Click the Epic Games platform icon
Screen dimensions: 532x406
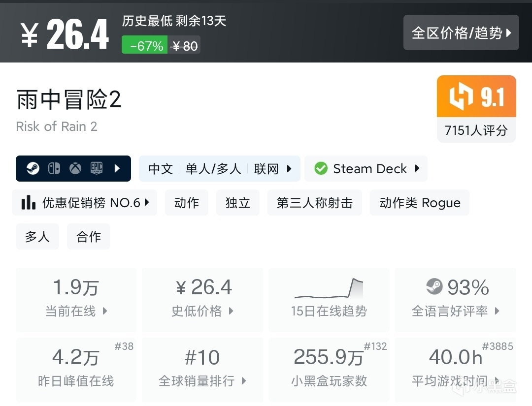tap(96, 169)
